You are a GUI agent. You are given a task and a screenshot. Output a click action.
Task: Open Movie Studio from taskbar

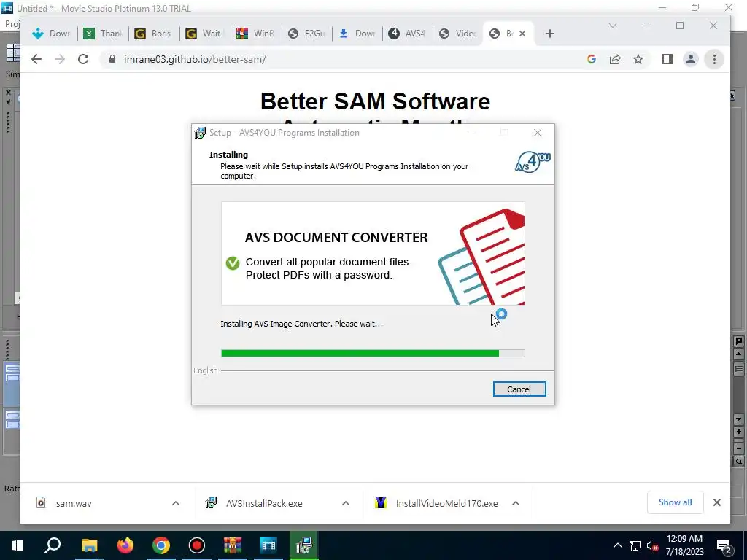268,545
